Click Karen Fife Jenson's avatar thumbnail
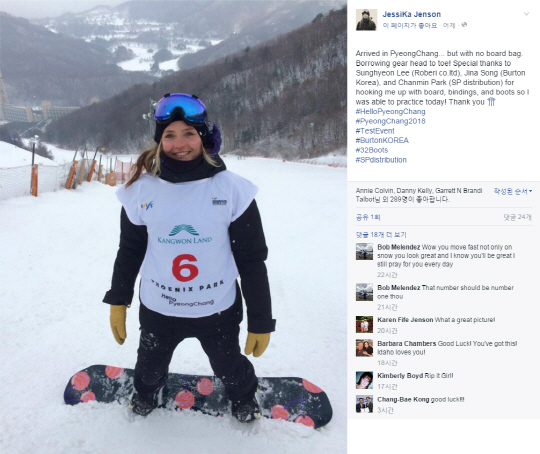This screenshot has height=454, width=540. click(364, 324)
